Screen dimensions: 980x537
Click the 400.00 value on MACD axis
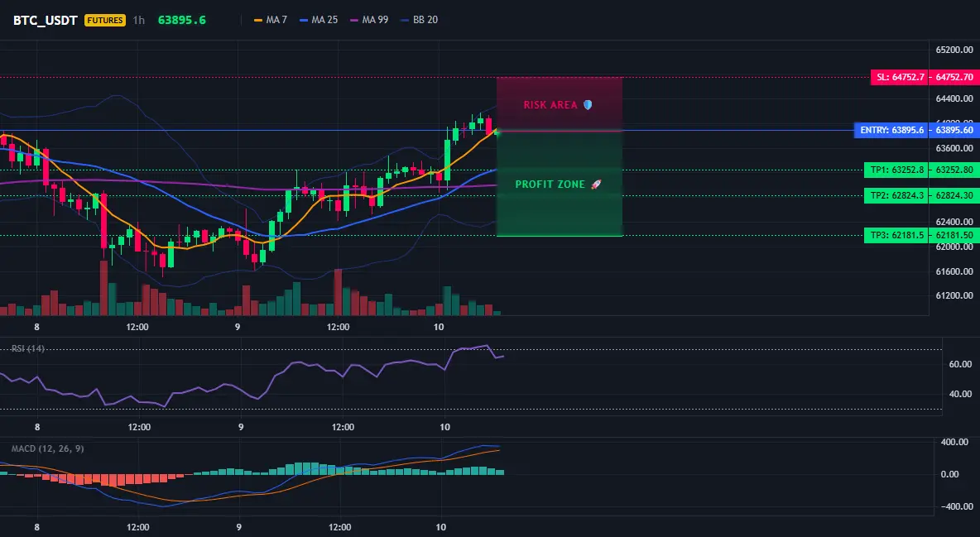coord(954,442)
